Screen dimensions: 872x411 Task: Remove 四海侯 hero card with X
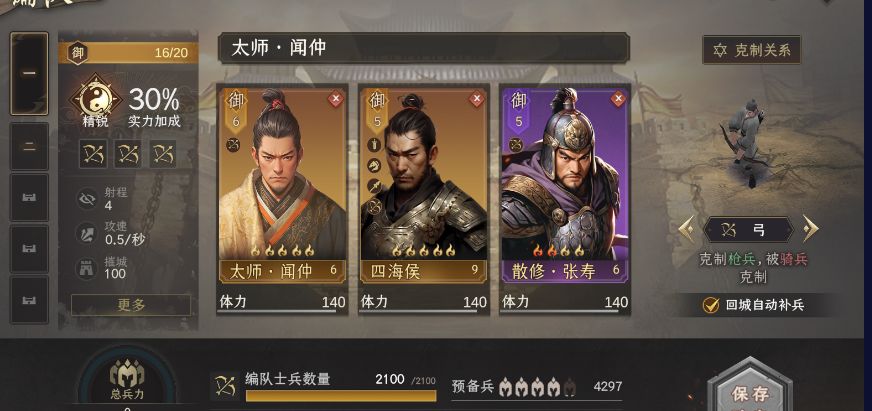click(x=477, y=100)
